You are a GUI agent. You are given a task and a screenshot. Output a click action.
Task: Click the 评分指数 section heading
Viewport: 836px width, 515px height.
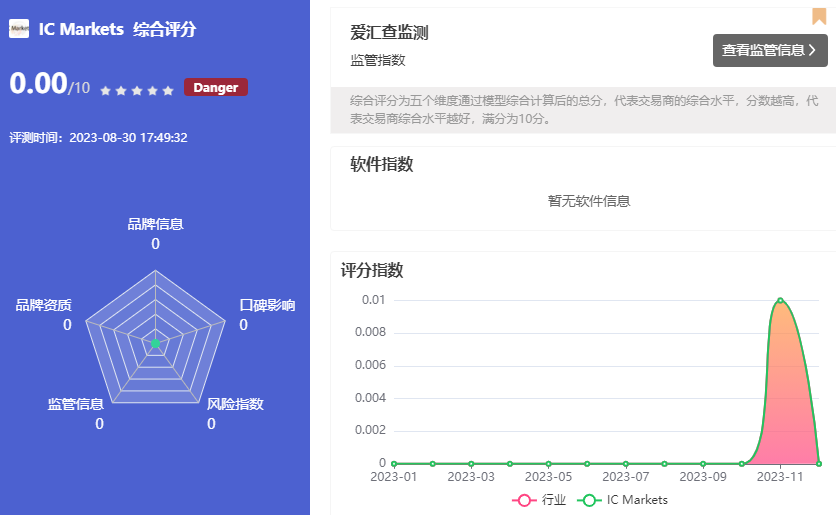pos(371,270)
